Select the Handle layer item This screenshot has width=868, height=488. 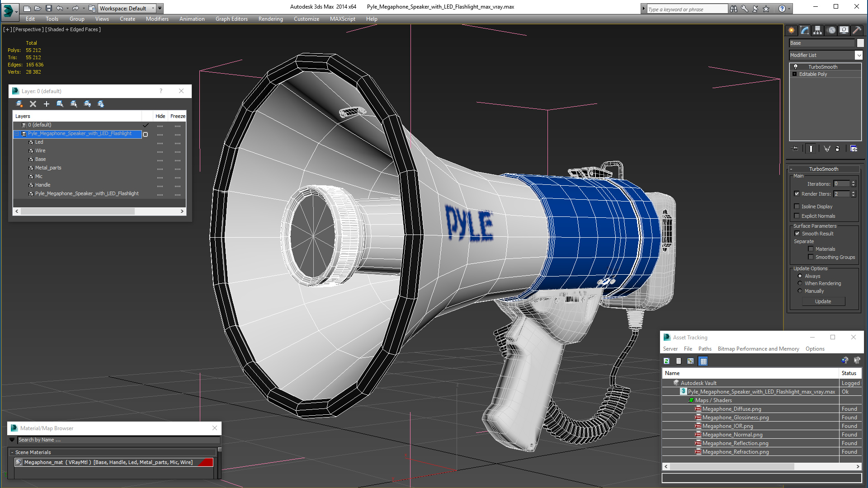[42, 185]
